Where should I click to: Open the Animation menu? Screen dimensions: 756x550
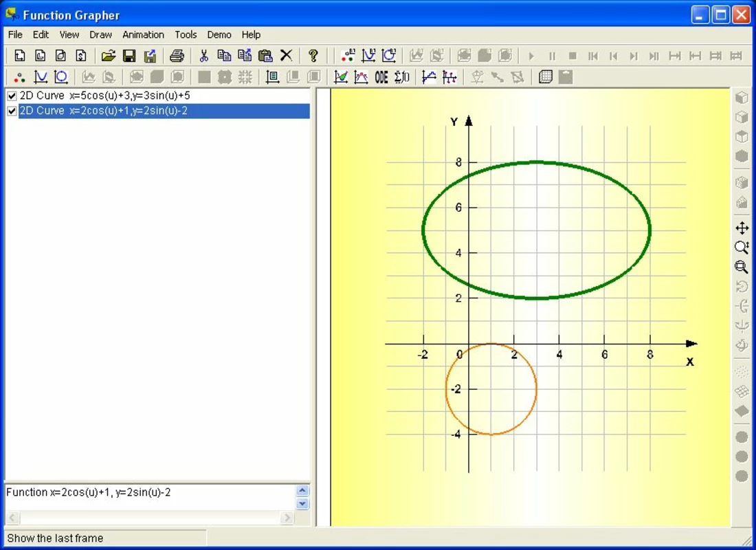tap(143, 35)
